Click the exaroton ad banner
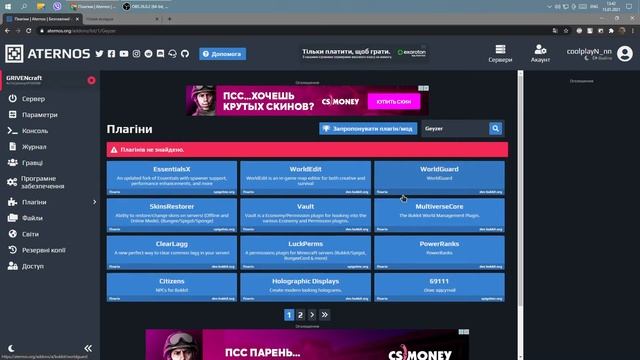Viewport: 640px width, 360px height. click(x=363, y=53)
